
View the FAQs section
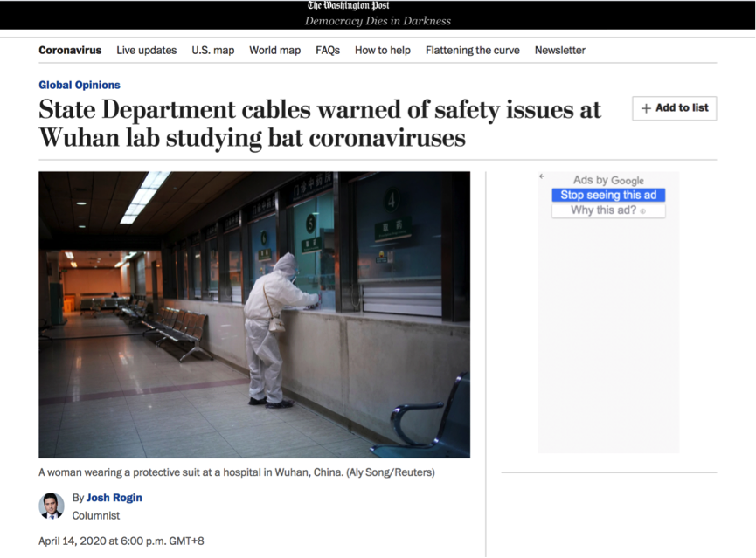(327, 51)
